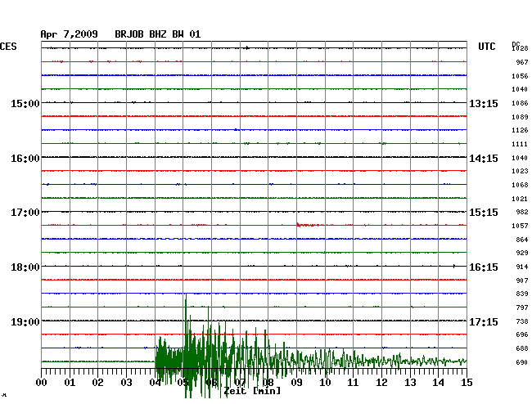The width and height of the screenshot is (532, 404).
Task: Select the DC offset value '688'
Action: point(522,348)
